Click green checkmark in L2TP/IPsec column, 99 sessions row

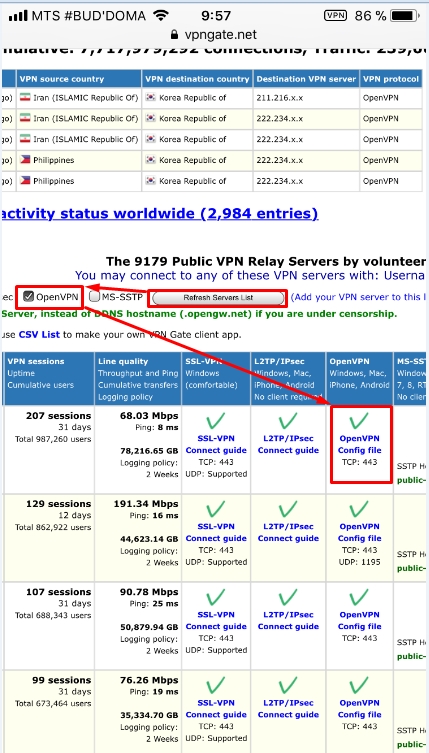(288, 686)
